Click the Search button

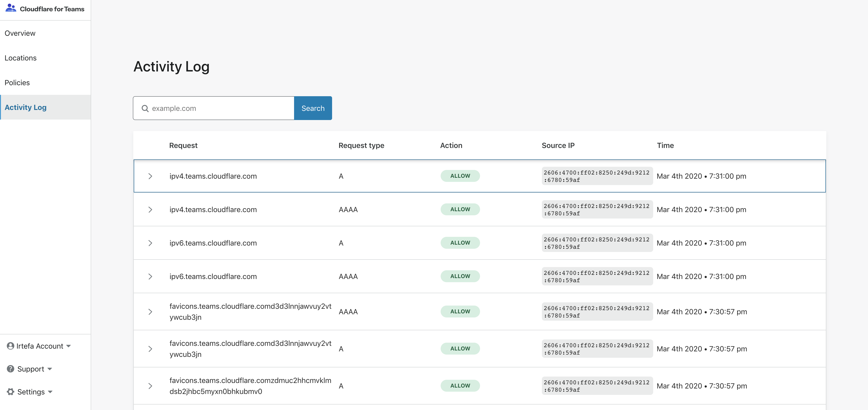(313, 108)
